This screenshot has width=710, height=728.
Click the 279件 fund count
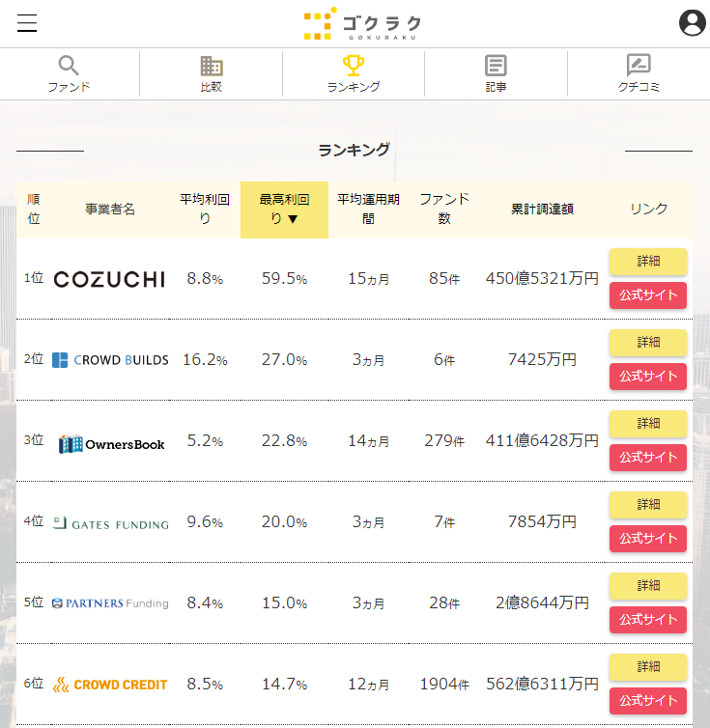[444, 440]
